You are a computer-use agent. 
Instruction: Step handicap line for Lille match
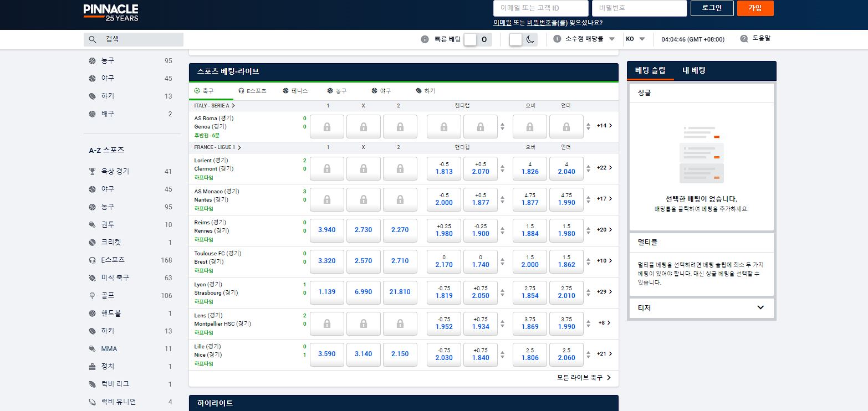click(503, 355)
